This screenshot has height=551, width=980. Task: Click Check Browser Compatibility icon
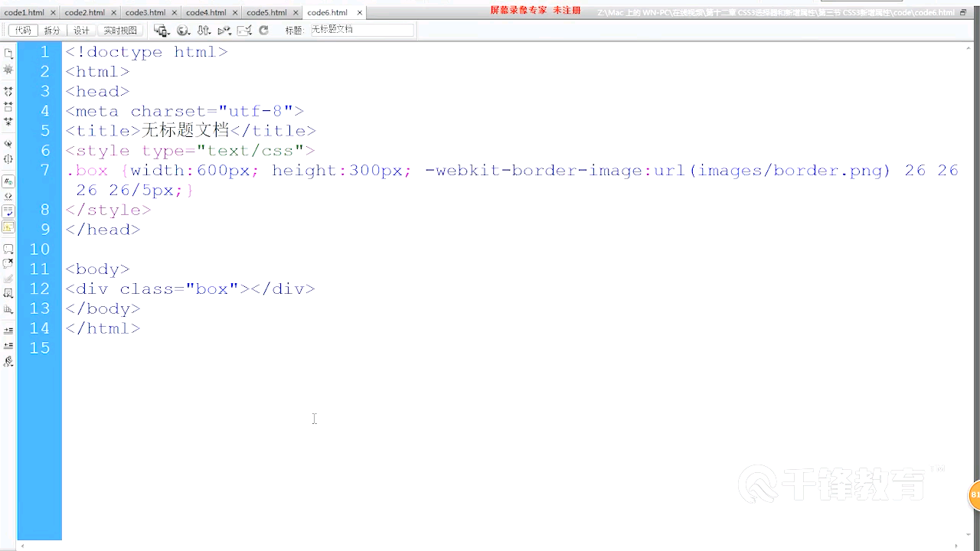click(244, 30)
